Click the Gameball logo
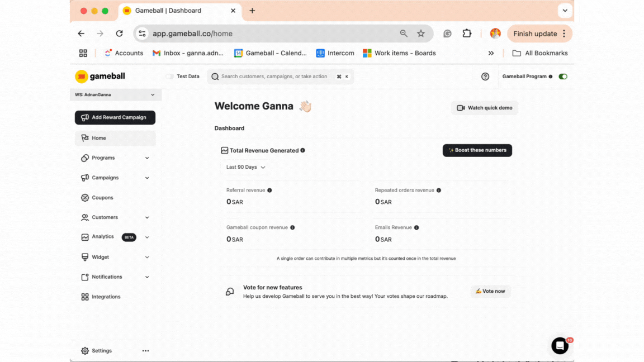Image resolution: width=644 pixels, height=362 pixels. [x=100, y=77]
